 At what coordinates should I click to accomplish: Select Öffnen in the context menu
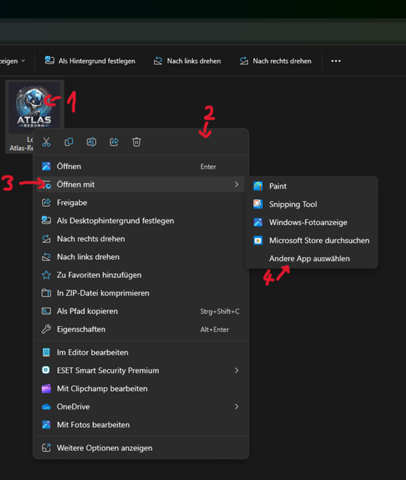(x=141, y=166)
